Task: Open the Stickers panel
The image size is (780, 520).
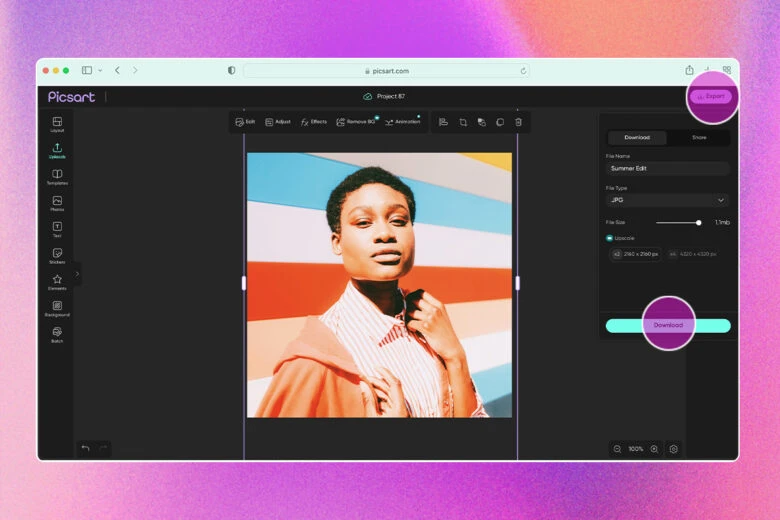Action: pos(57,256)
